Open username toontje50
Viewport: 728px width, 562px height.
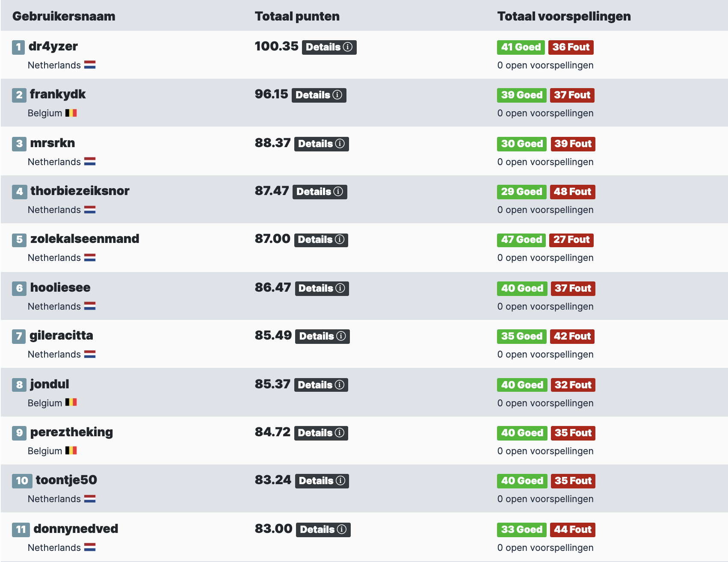coord(66,480)
